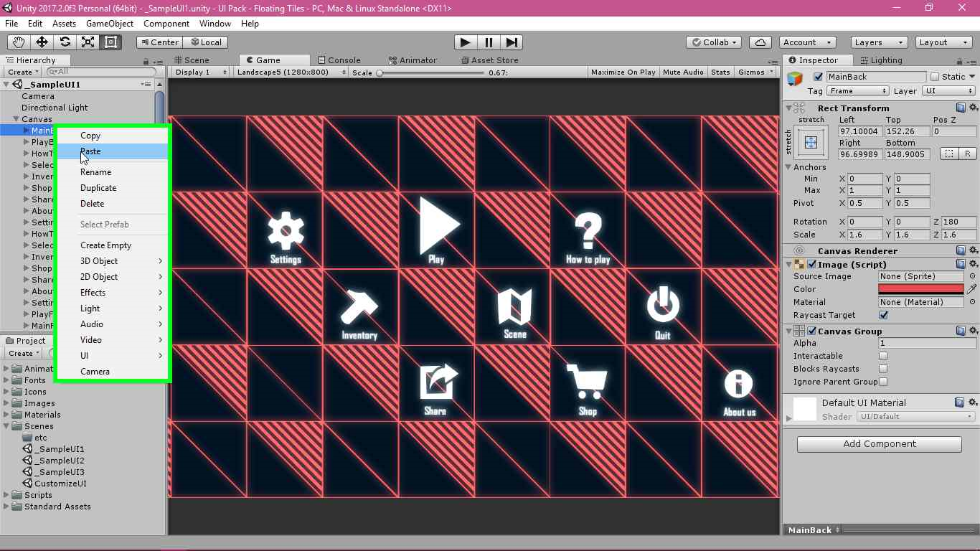Viewport: 980px width, 551px height.
Task: Select the Hand tool in the toolbar
Action: pyautogui.click(x=18, y=42)
